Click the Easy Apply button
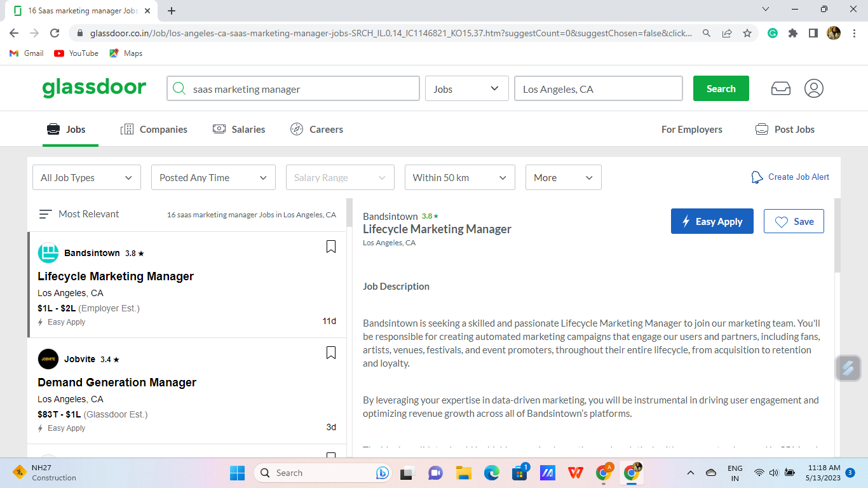The width and height of the screenshot is (868, 488). 712,222
